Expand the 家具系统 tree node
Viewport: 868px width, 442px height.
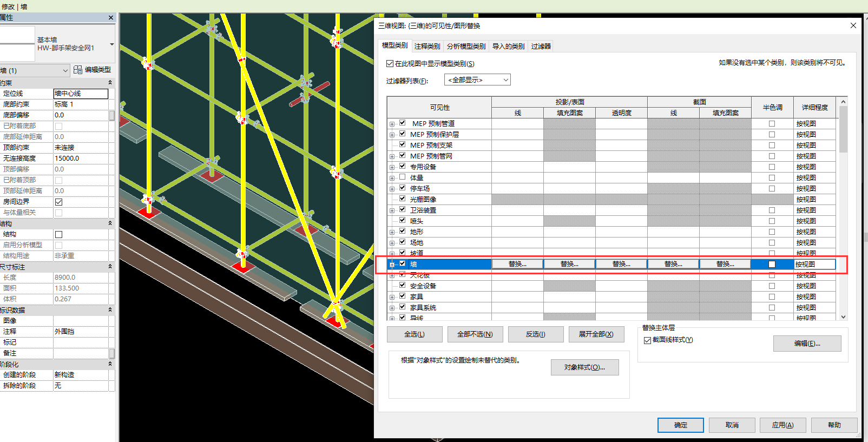(x=392, y=308)
